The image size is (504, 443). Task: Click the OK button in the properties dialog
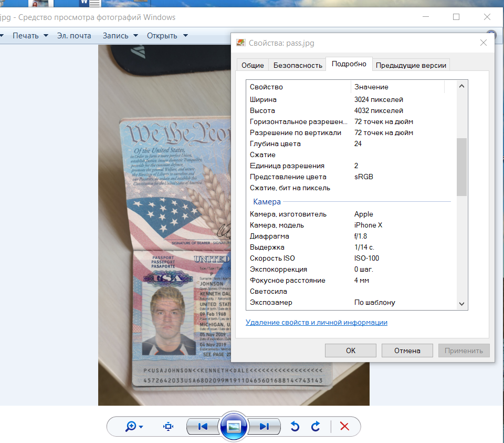point(351,351)
